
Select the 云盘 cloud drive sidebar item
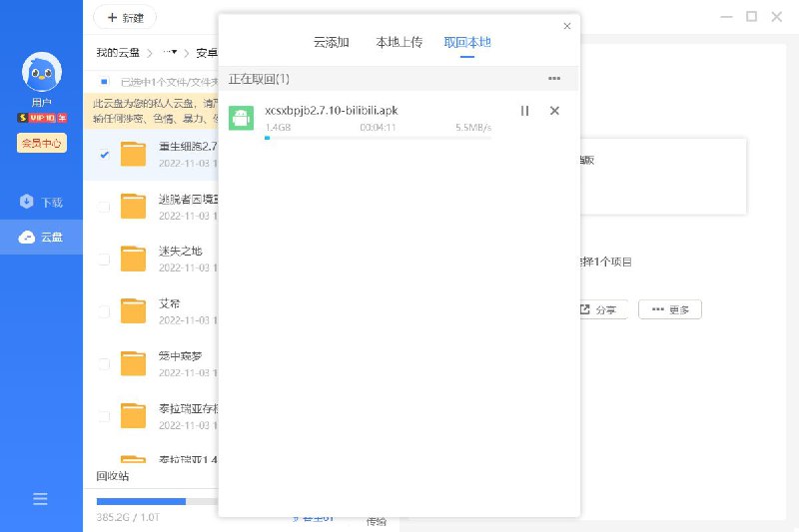[x=41, y=237]
